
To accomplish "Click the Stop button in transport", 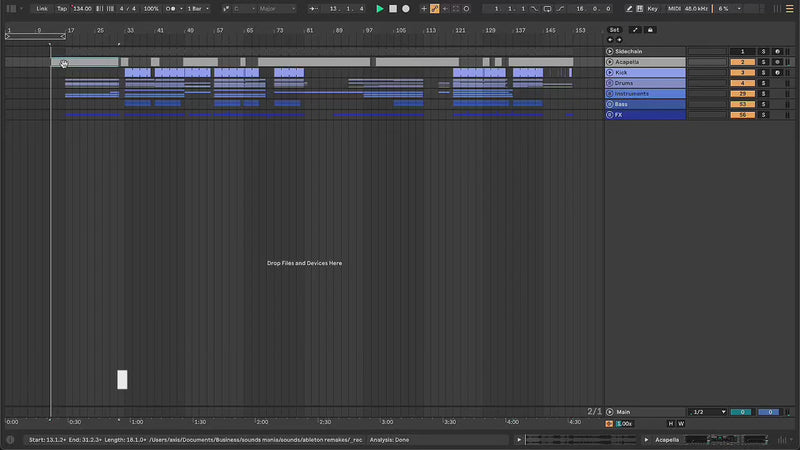I will (x=393, y=8).
